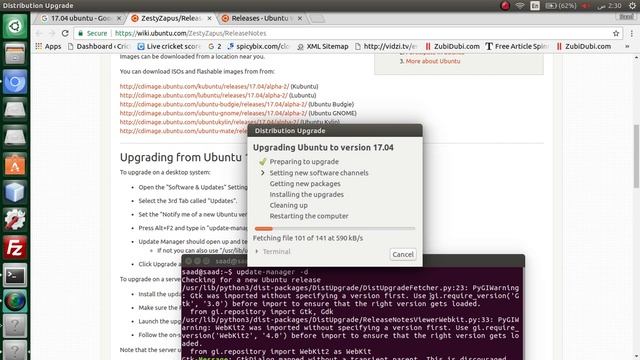The height and width of the screenshot is (360, 640).
Task: Click the browser reload button
Action: (65, 33)
